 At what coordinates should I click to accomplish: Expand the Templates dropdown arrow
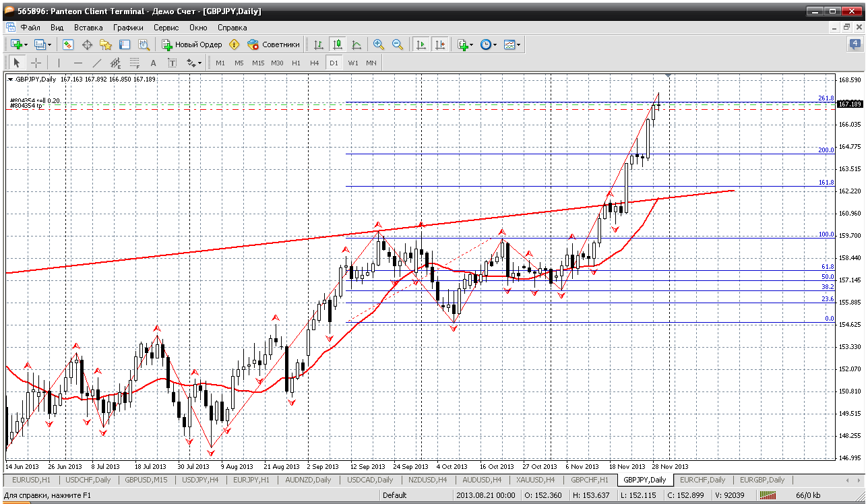519,45
